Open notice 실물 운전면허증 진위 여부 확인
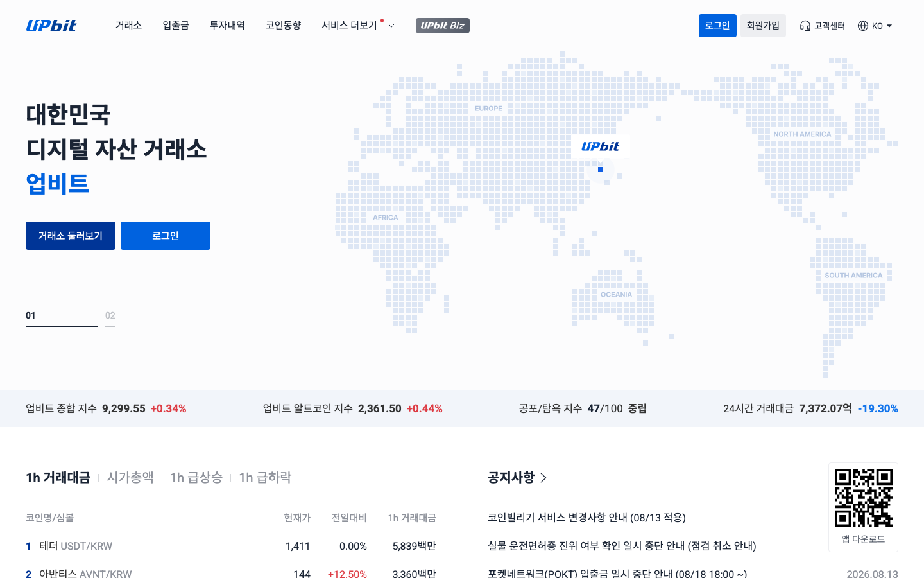Viewport: 924px width, 578px height. pos(622,546)
